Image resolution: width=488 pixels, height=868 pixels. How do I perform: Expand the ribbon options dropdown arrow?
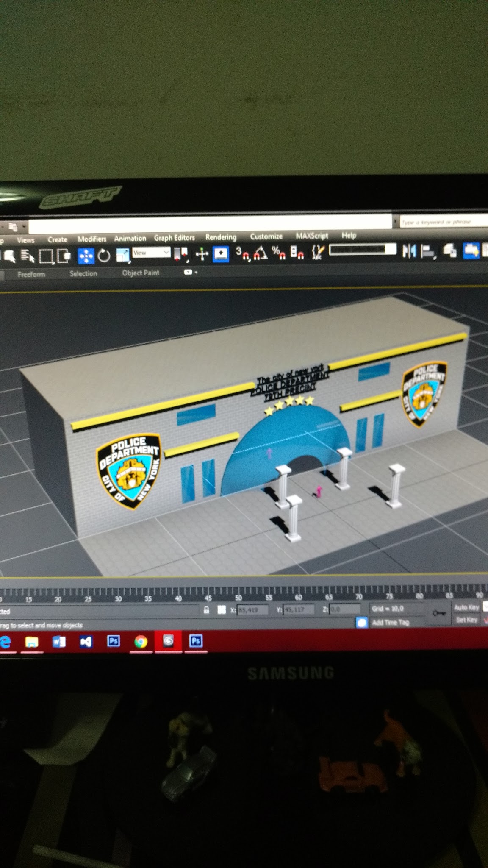click(191, 272)
